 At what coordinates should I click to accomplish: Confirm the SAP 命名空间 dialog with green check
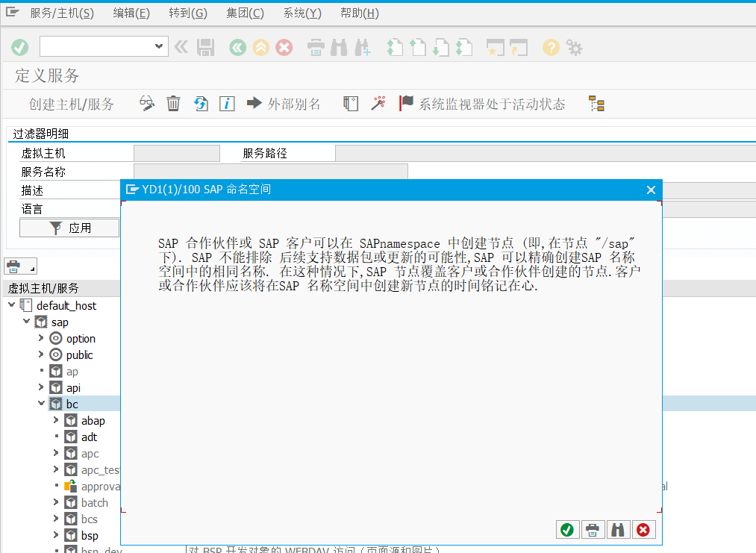coord(567,530)
